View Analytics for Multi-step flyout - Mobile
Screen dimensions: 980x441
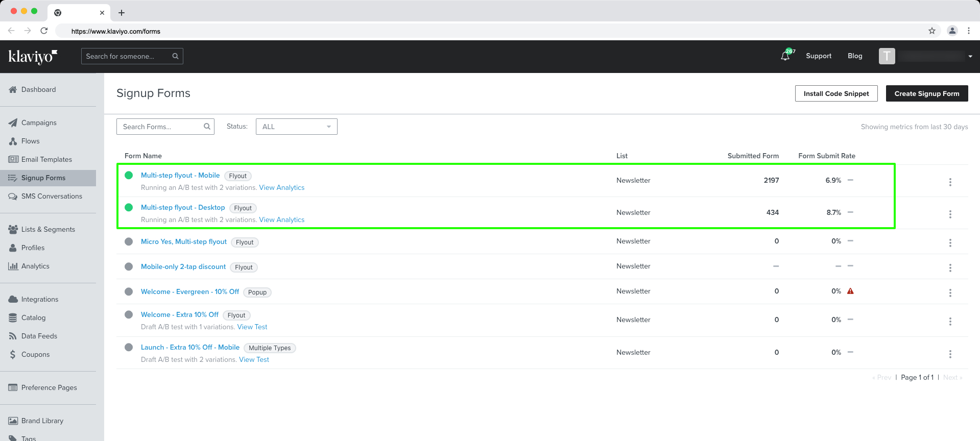[x=282, y=187]
